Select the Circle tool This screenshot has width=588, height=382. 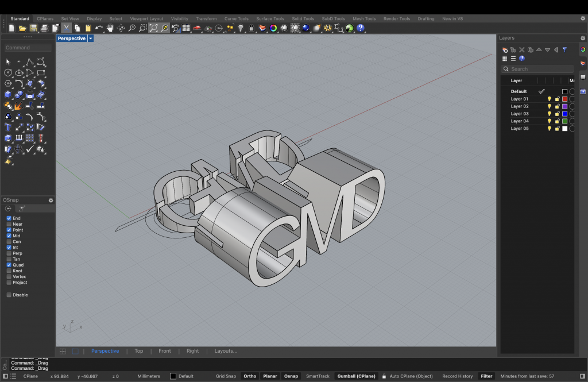coord(8,73)
